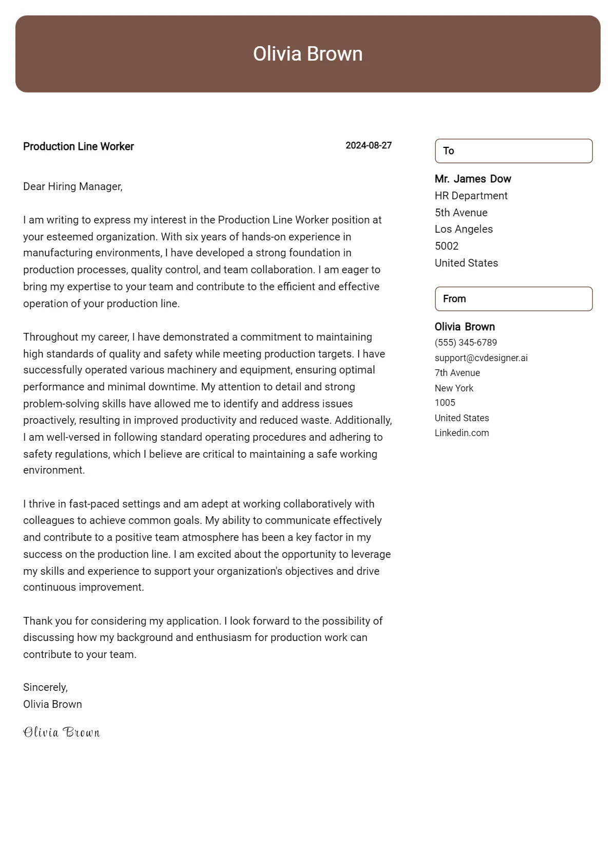This screenshot has height=865, width=616.
Task: Click the 7th Avenue sender address
Action: pyautogui.click(x=457, y=373)
